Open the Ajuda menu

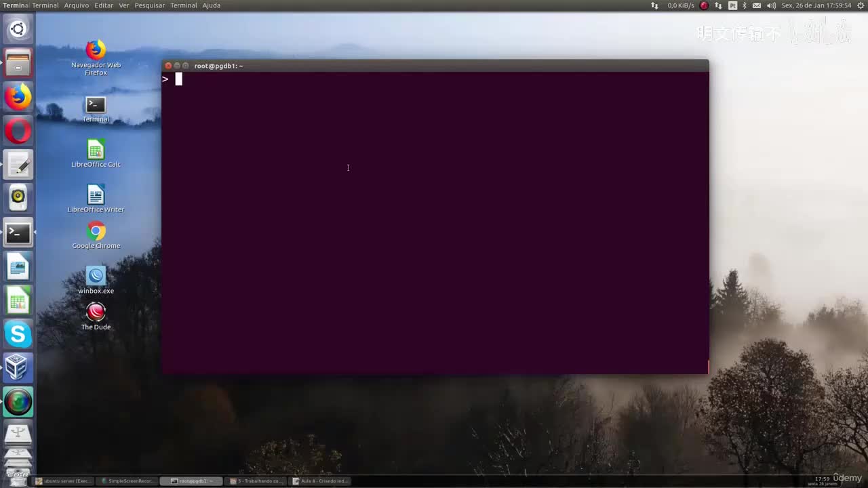(212, 5)
